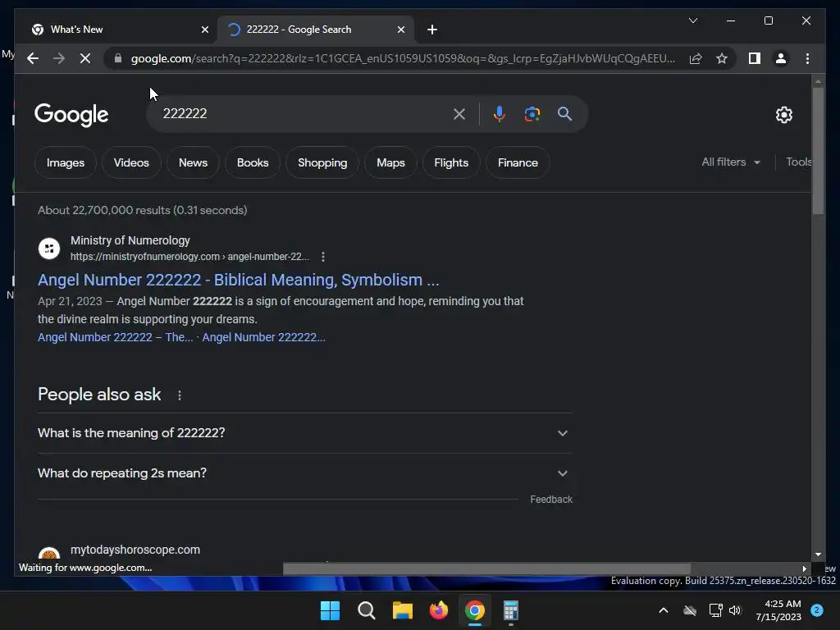This screenshot has width=840, height=630.
Task: Filter results by Images
Action: 66,162
